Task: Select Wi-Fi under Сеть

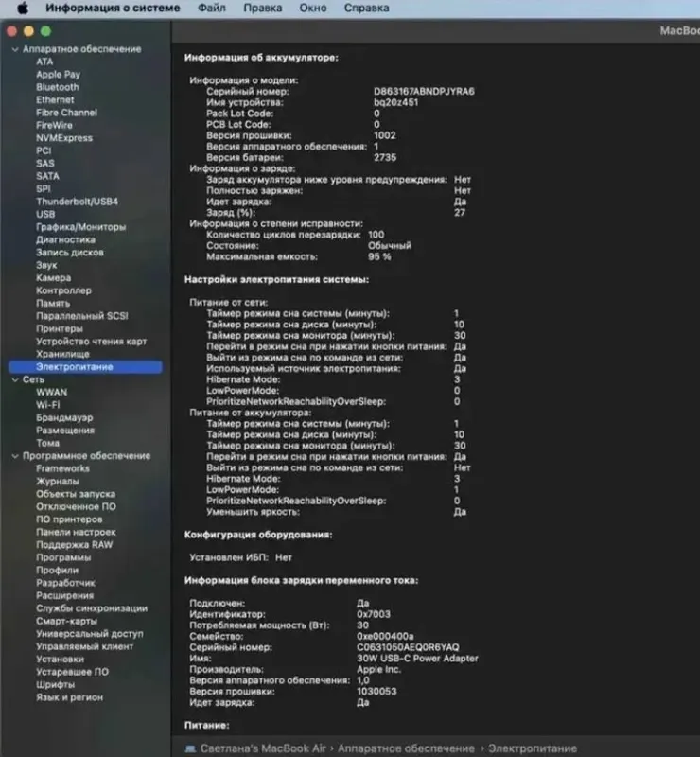Action: 48,405
